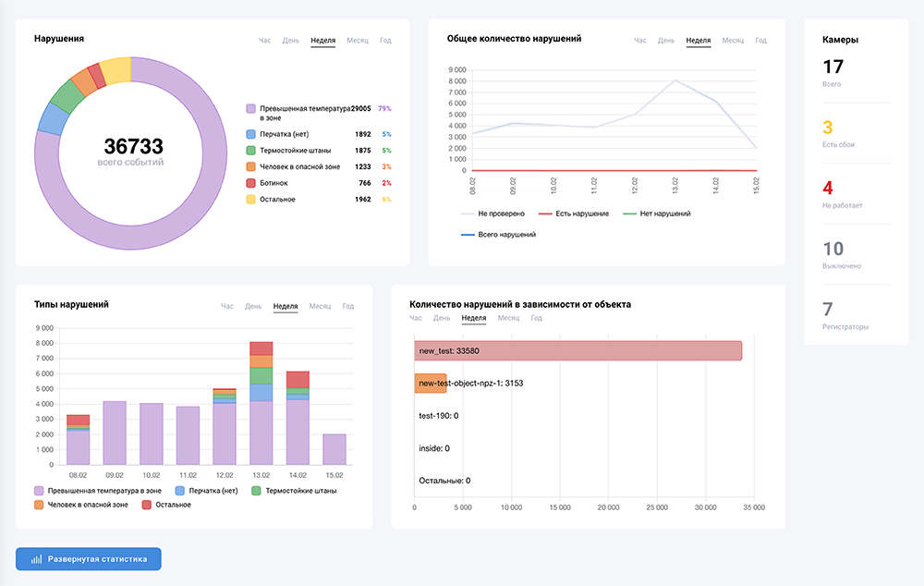The image size is (924, 586).
Task: Click the new-test-object-npz-1 orange bar
Action: tap(431, 383)
